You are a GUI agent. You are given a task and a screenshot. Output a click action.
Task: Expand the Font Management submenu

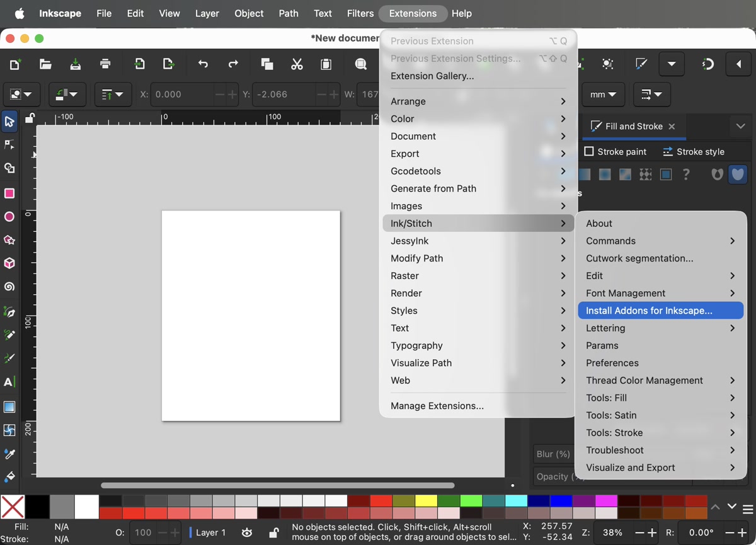tap(661, 293)
